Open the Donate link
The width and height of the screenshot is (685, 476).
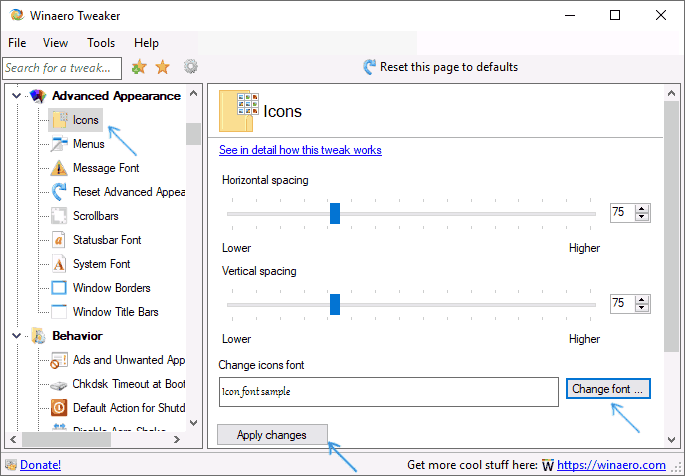[40, 465]
